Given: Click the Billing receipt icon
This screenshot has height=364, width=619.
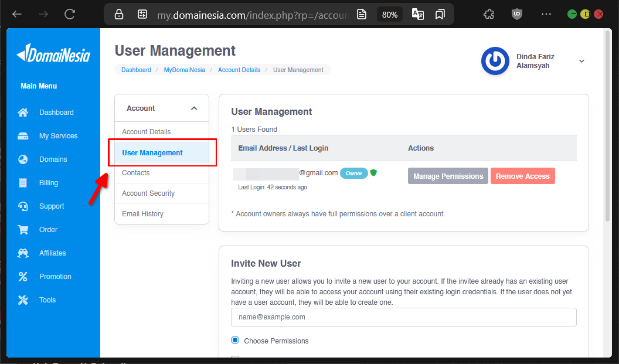Looking at the screenshot, I should pyautogui.click(x=23, y=183).
